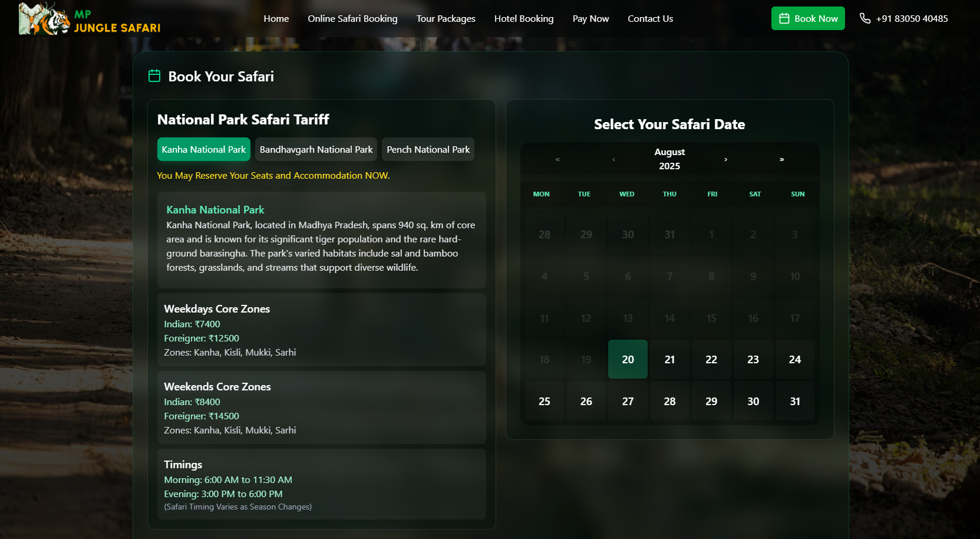Click the calendar icon next to Book Your Safari
This screenshot has height=539, width=980.
coord(154,76)
